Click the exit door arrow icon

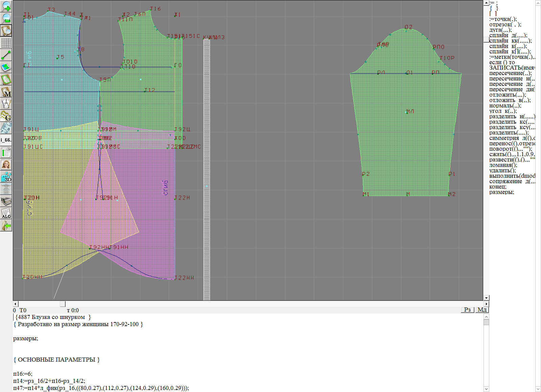[x=6, y=225]
